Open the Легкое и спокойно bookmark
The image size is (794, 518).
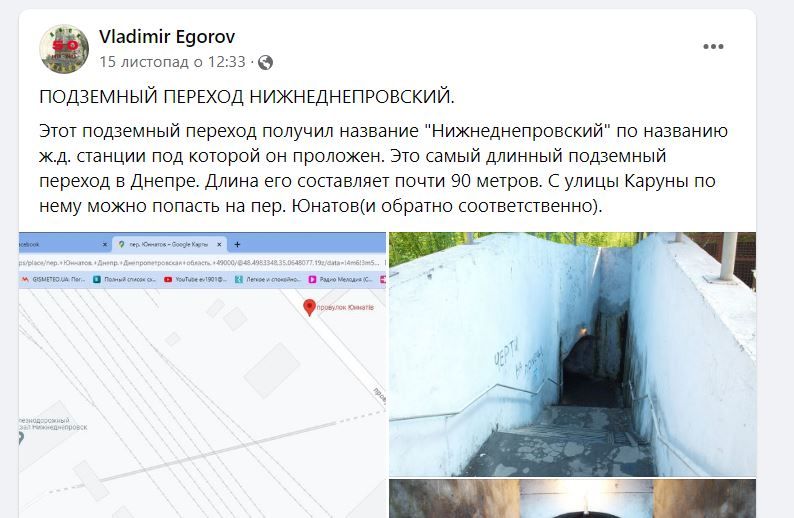click(x=268, y=279)
